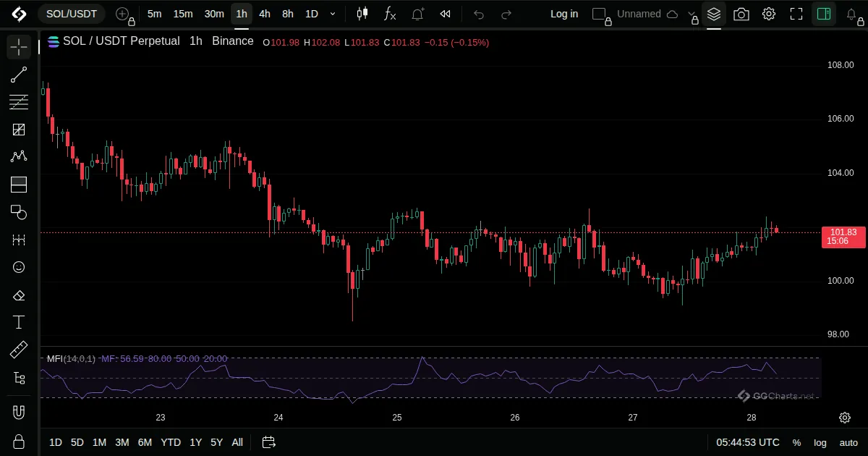Open the fx indicators menu
Screen dimensions: 868x456
[390, 14]
